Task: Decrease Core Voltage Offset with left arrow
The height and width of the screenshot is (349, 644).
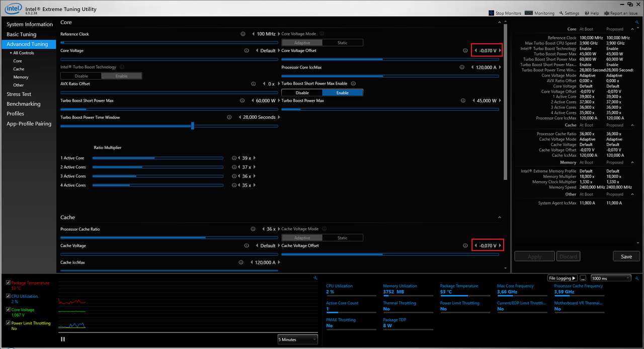Action: (476, 50)
